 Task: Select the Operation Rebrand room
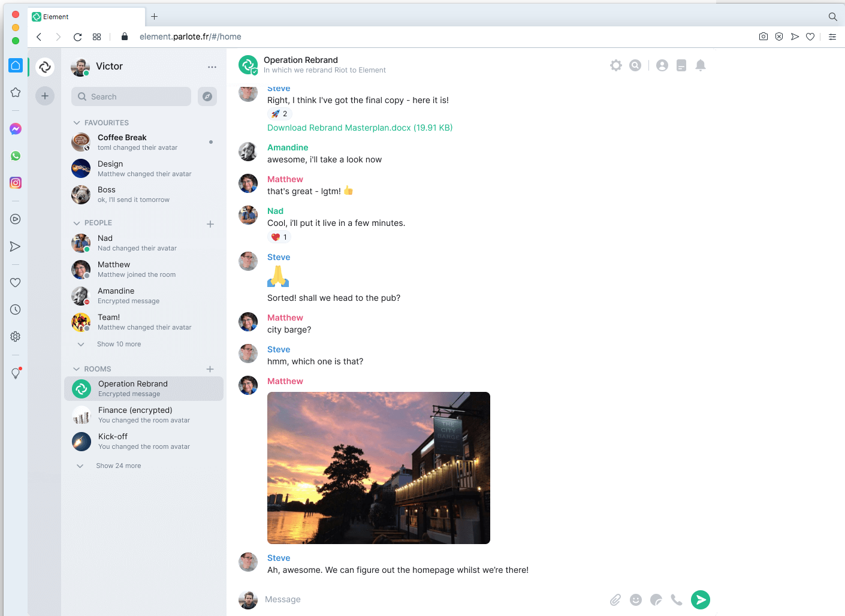tap(144, 388)
